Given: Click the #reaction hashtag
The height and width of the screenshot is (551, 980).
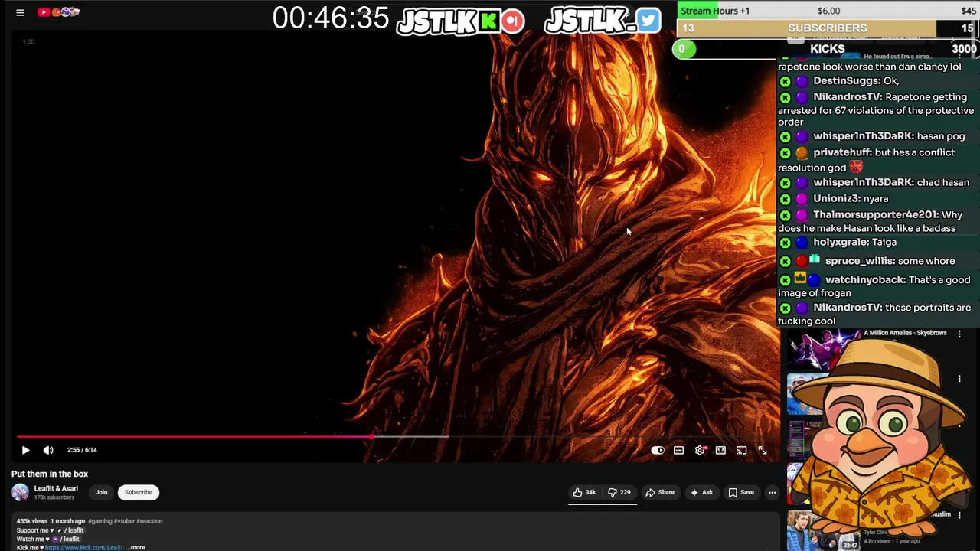Looking at the screenshot, I should (x=150, y=521).
